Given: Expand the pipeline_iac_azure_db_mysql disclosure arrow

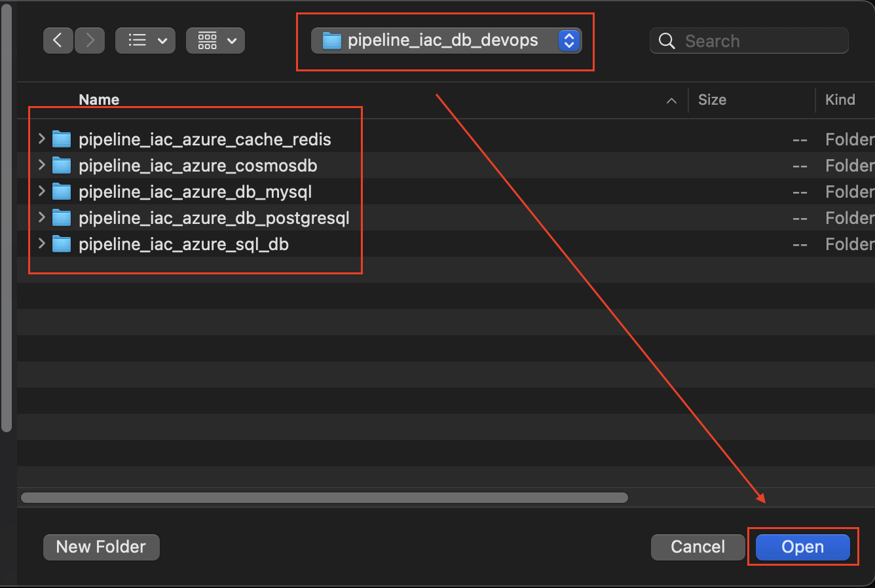Looking at the screenshot, I should (x=42, y=191).
